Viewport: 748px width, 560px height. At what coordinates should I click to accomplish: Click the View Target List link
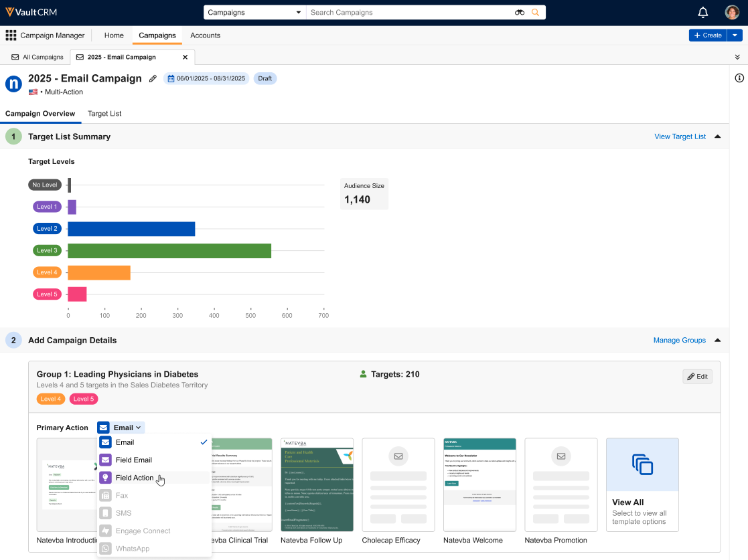[x=680, y=136]
